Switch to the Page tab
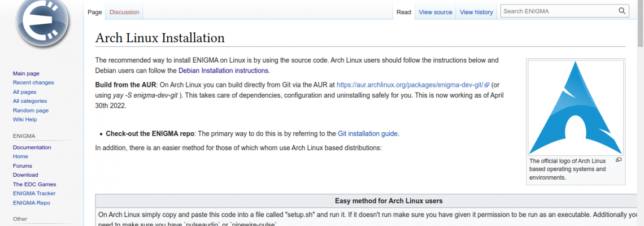Viewport: 644px width, 226px height. pyautogui.click(x=94, y=12)
